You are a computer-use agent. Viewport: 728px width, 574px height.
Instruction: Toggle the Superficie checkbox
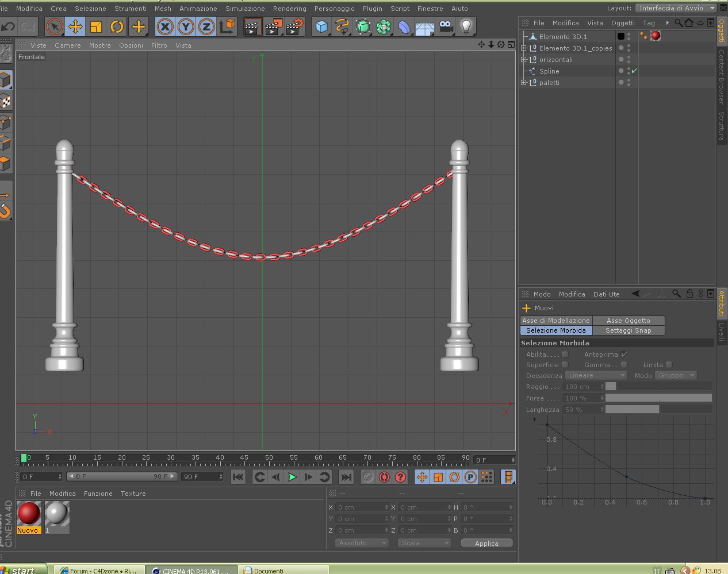click(x=565, y=365)
